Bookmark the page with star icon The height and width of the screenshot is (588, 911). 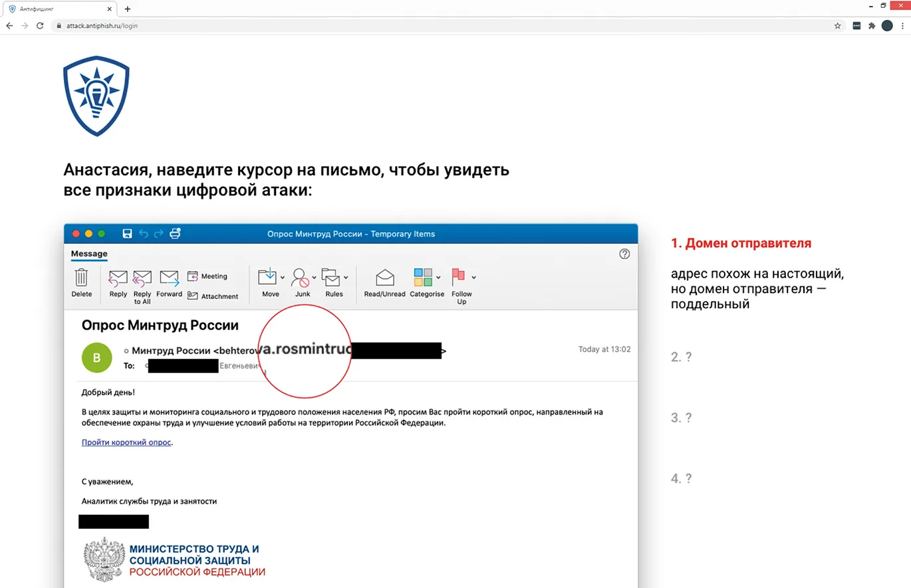click(837, 26)
